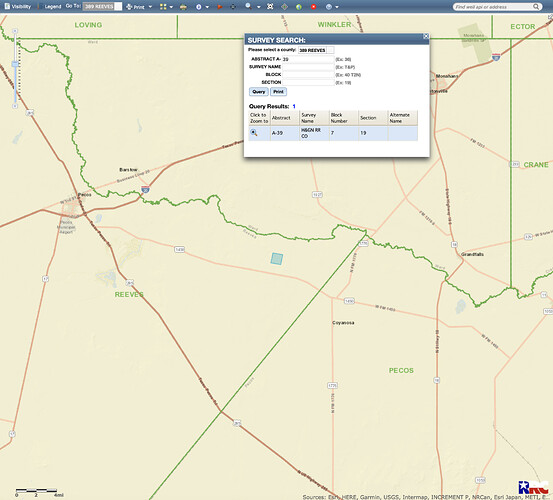This screenshot has width=553, height=500.
Task: Open the Visibility layers panel
Action: click(x=18, y=6)
